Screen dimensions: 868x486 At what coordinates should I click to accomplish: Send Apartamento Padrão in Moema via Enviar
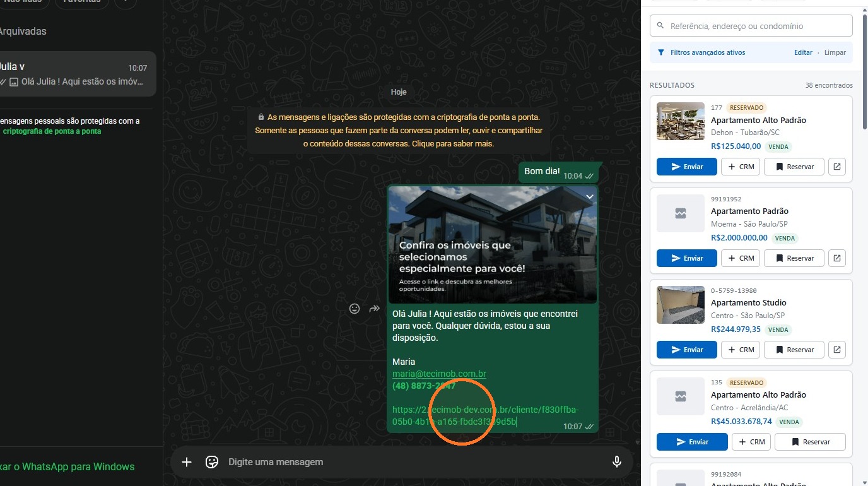coord(687,258)
